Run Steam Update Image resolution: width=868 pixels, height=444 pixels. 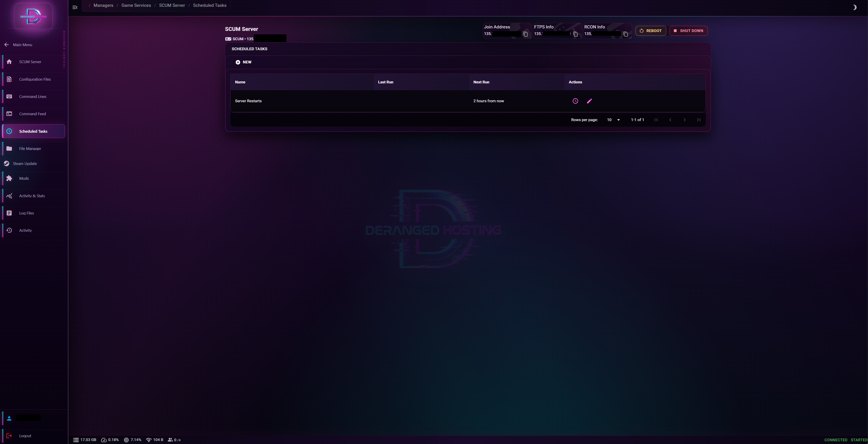[25, 164]
